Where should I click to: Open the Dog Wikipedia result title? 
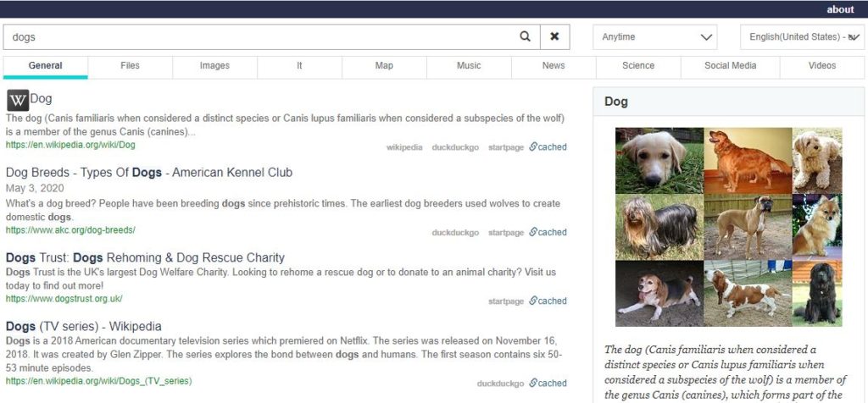(41, 99)
